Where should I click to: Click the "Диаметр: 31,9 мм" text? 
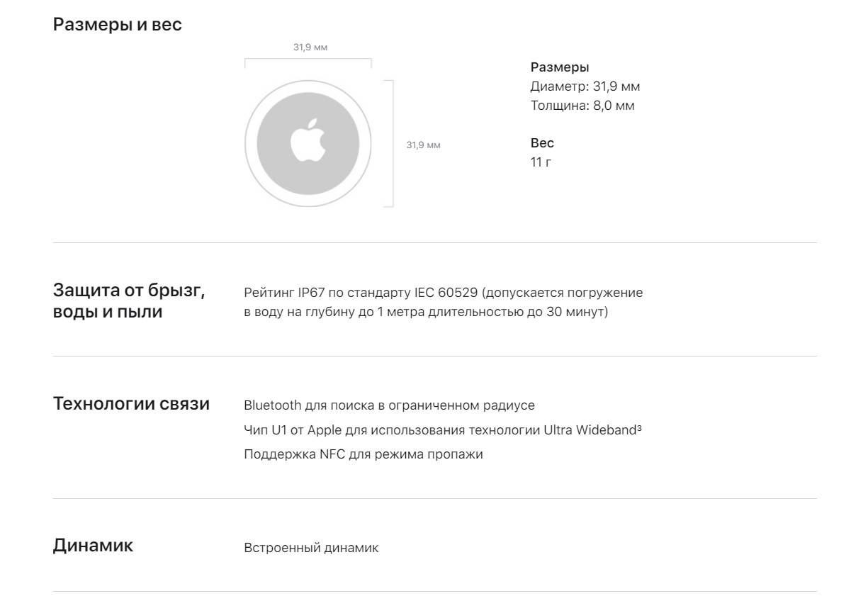(x=585, y=86)
